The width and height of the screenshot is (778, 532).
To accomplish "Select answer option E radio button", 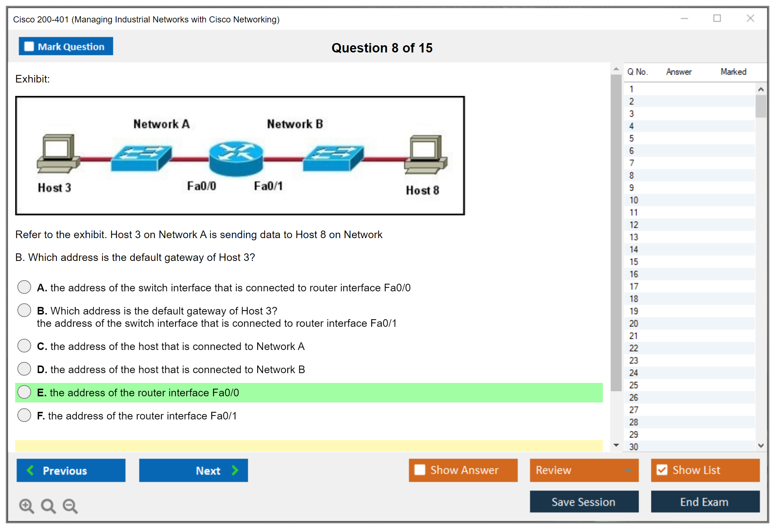I will pyautogui.click(x=24, y=392).
